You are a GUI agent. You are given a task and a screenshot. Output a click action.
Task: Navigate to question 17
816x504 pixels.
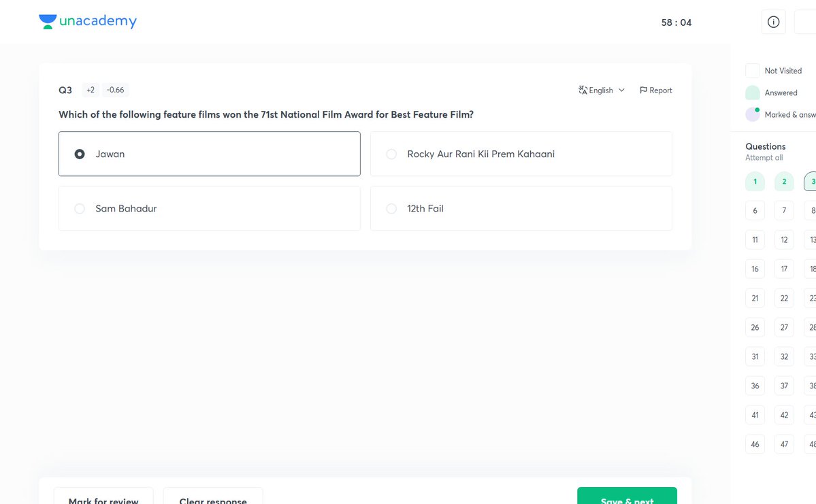[784, 269]
